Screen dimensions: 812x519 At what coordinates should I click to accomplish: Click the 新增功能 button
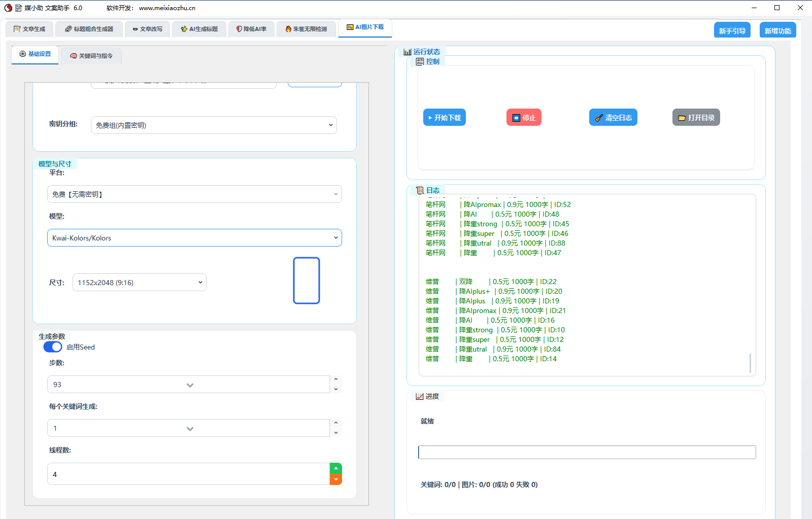[777, 30]
